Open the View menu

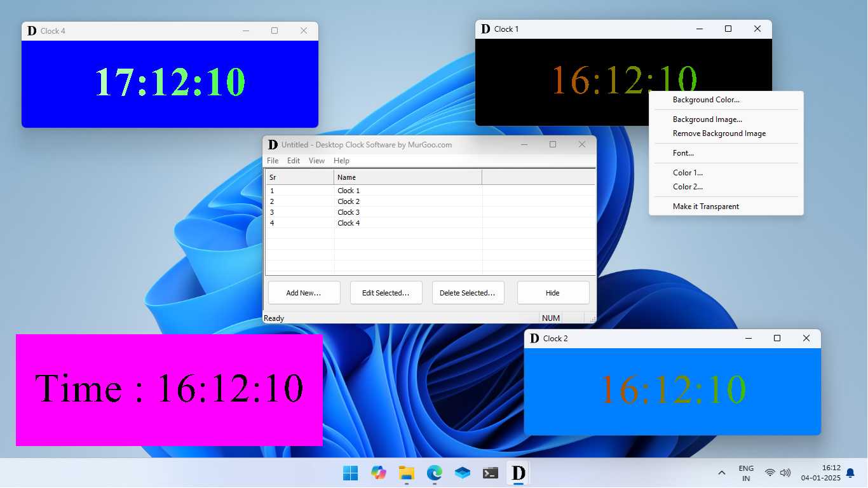pyautogui.click(x=316, y=160)
